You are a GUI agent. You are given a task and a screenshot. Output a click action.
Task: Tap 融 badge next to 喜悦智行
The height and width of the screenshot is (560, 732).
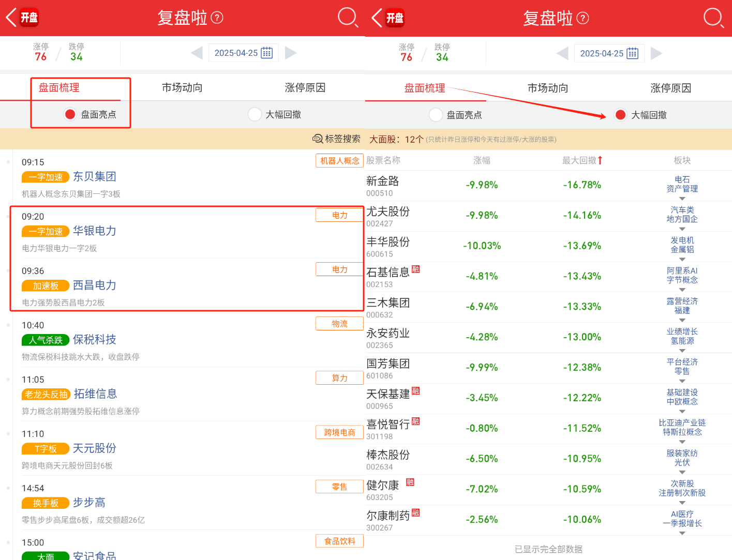[415, 421]
